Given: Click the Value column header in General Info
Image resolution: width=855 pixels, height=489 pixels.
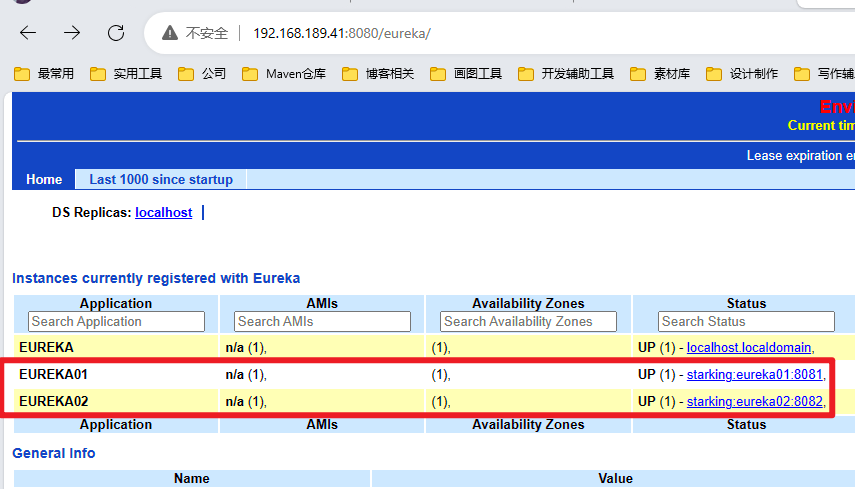Looking at the screenshot, I should coord(615,479).
